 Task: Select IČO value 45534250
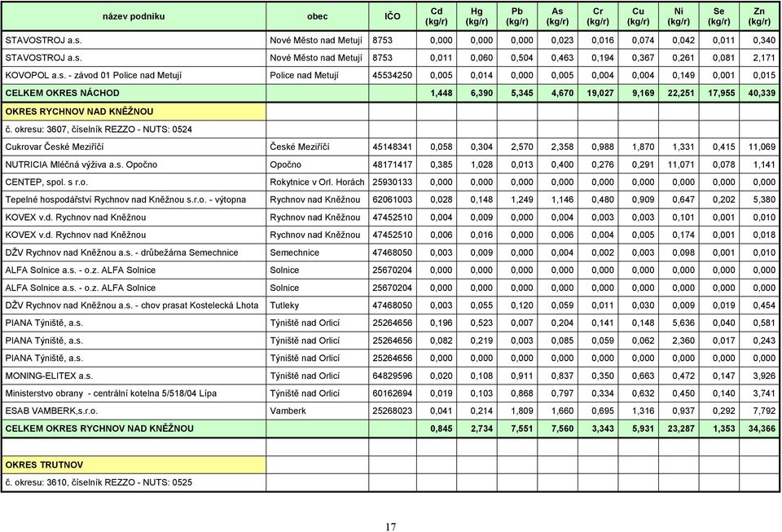pyautogui.click(x=393, y=75)
